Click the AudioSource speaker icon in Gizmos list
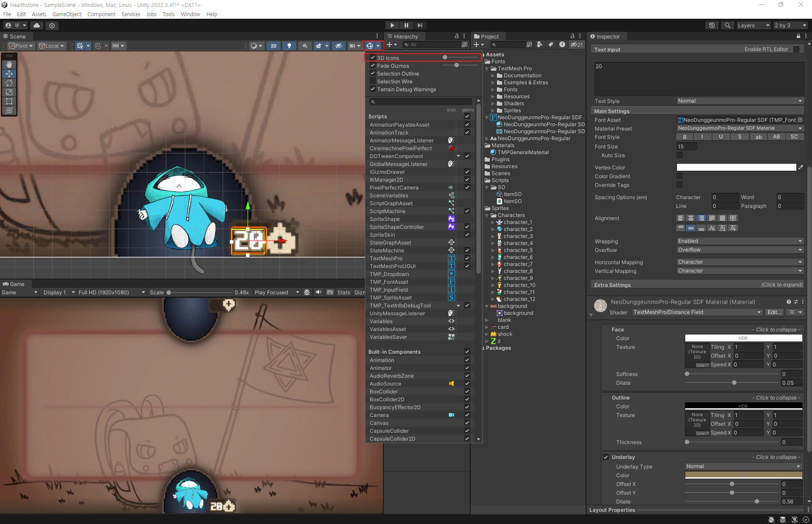 click(x=451, y=384)
